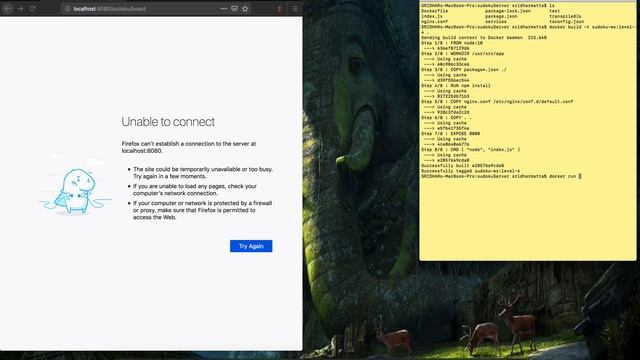Click bullet 'protected by a firewall or proxy'
Viewport: 640px width, 360px height.
click(x=202, y=210)
